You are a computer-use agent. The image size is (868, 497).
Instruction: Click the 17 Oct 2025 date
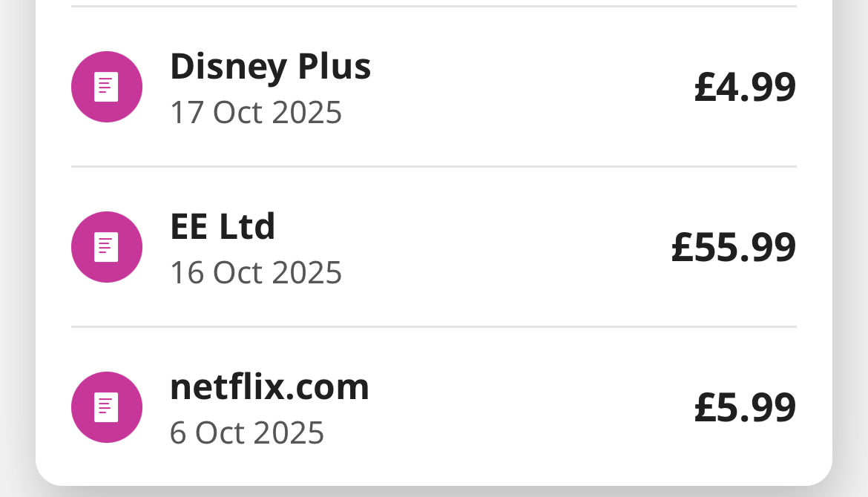256,113
